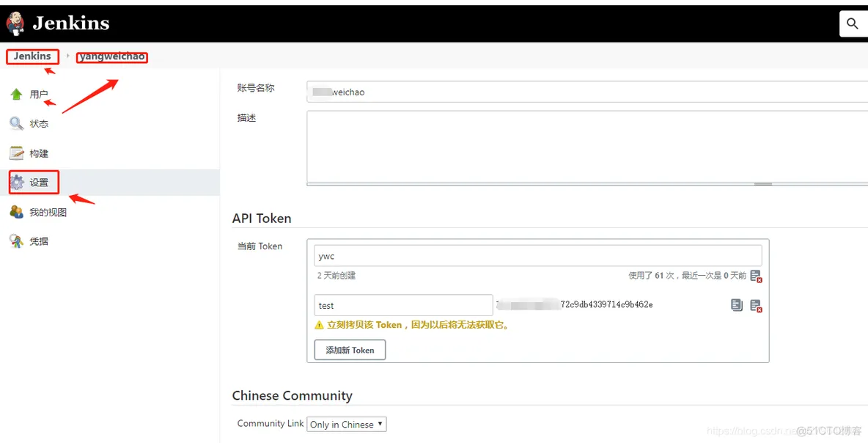This screenshot has width=868, height=443.
Task: Click the green up arrow beside 用户
Action: pos(16,94)
